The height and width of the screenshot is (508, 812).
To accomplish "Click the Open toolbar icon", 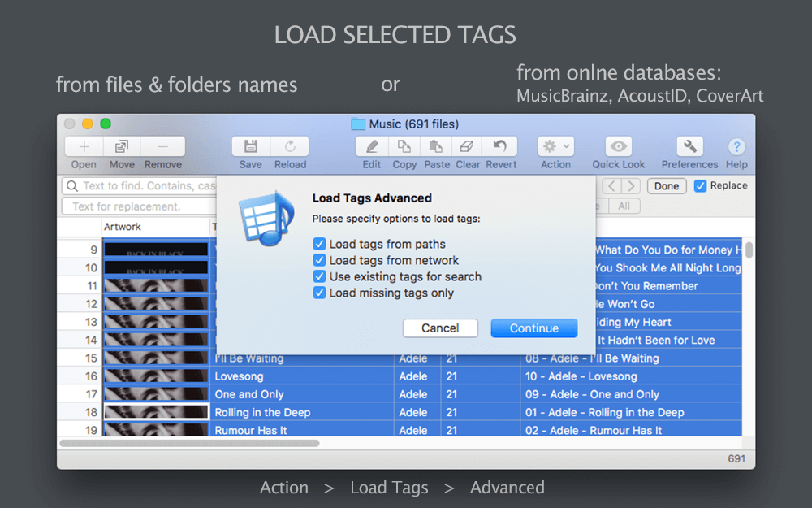I will click(84, 147).
